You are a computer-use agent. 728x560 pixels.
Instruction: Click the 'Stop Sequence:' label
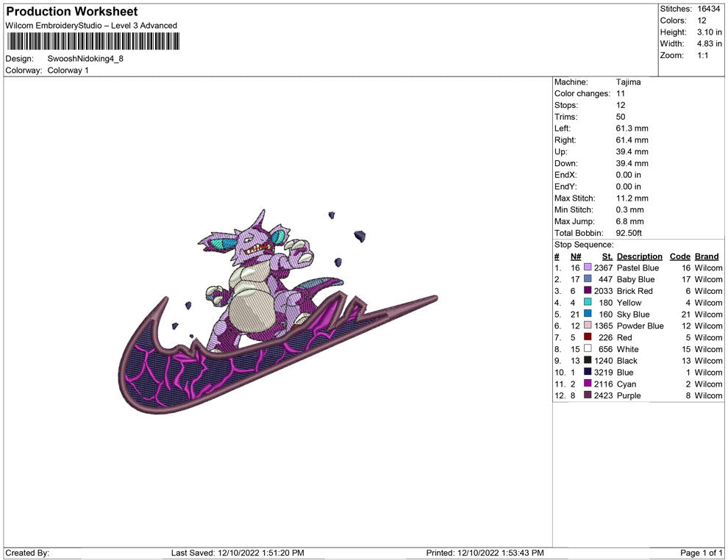584,245
